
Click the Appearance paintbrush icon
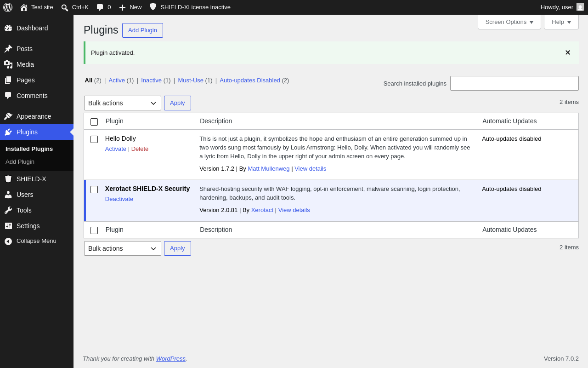[x=8, y=116]
